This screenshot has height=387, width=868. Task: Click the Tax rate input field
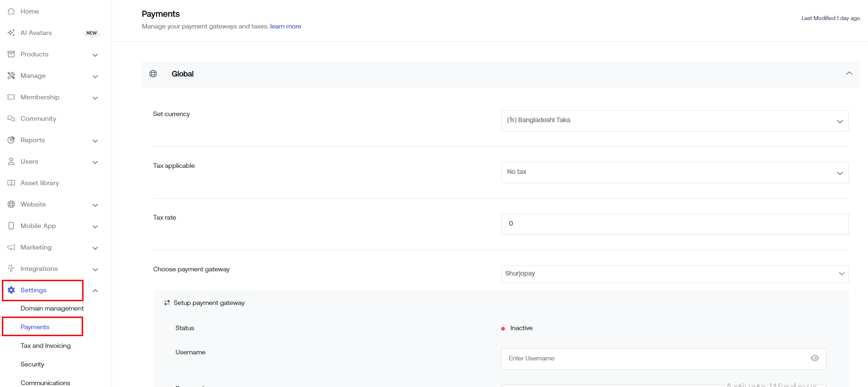coord(674,224)
